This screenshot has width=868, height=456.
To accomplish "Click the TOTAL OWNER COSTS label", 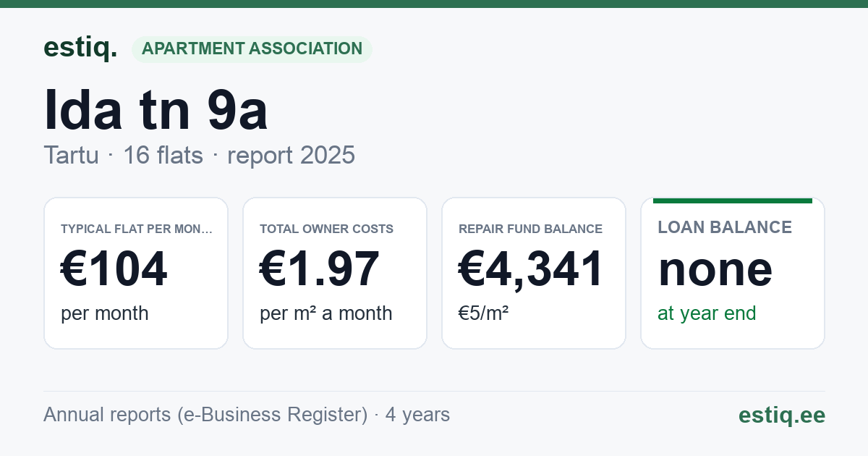I will coord(326,229).
